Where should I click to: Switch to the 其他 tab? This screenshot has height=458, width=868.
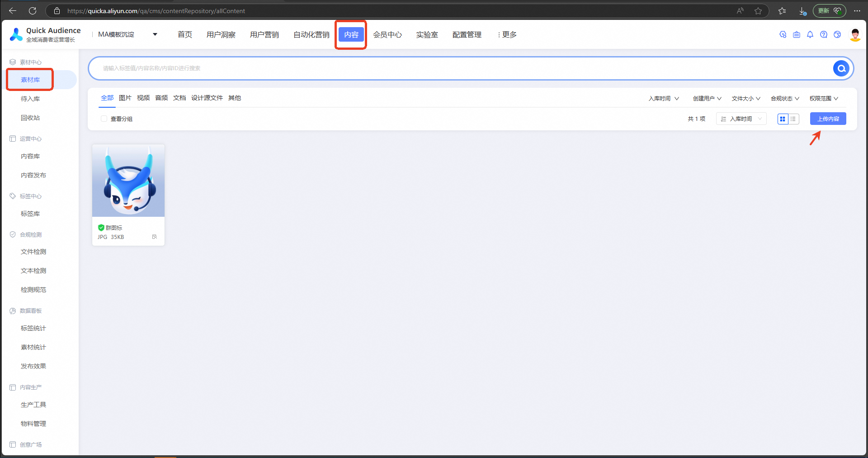click(235, 98)
